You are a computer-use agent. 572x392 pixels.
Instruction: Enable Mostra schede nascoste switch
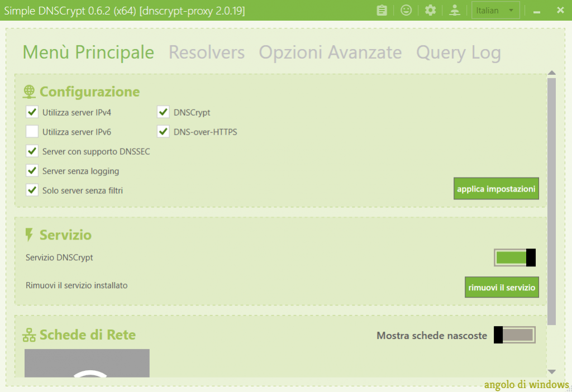tap(514, 335)
